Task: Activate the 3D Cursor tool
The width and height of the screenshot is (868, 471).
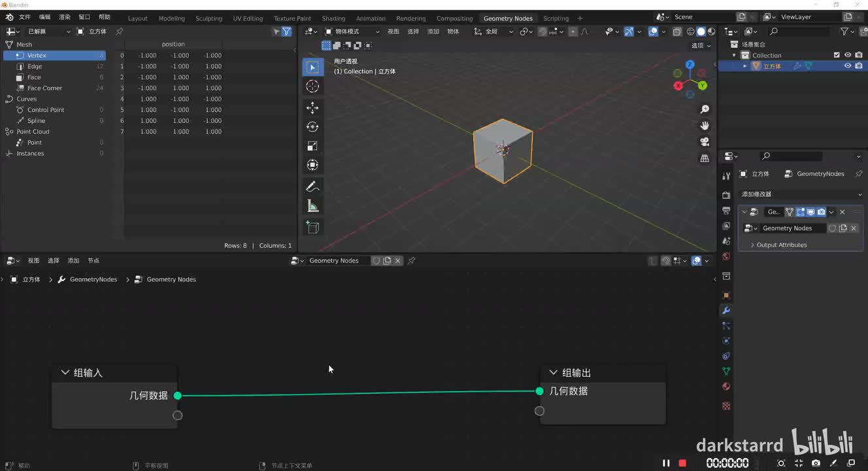Action: [x=312, y=86]
